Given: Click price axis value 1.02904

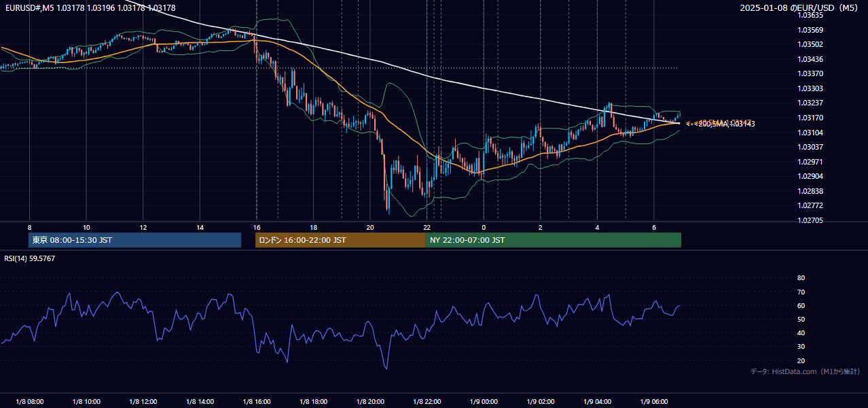Looking at the screenshot, I should pyautogui.click(x=810, y=176).
